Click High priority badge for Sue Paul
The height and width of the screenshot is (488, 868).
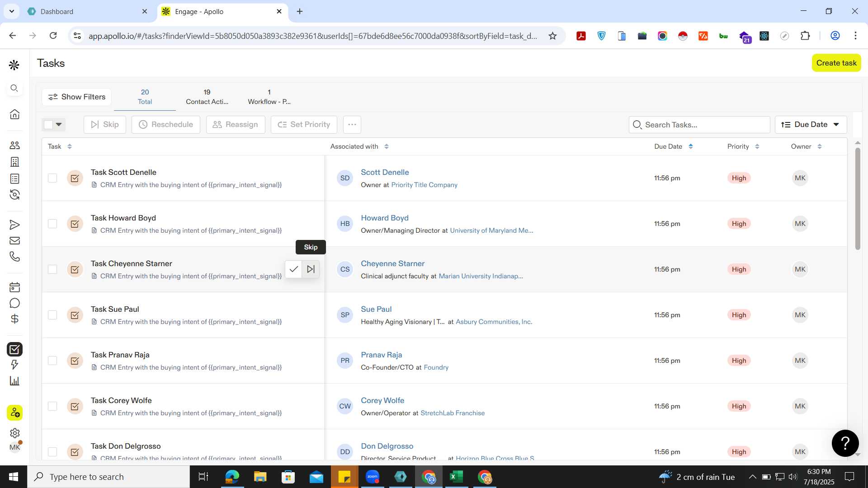click(739, 315)
